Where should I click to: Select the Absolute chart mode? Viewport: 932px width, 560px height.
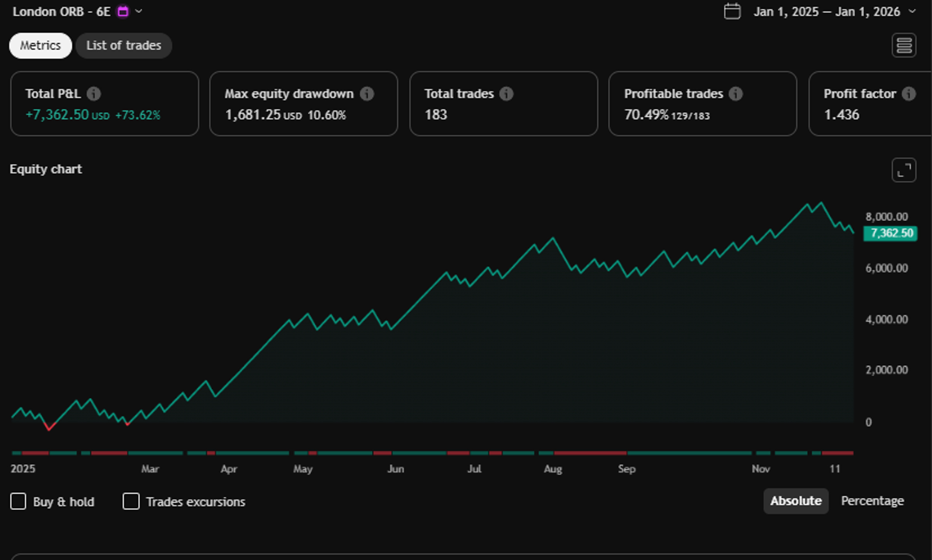(796, 501)
